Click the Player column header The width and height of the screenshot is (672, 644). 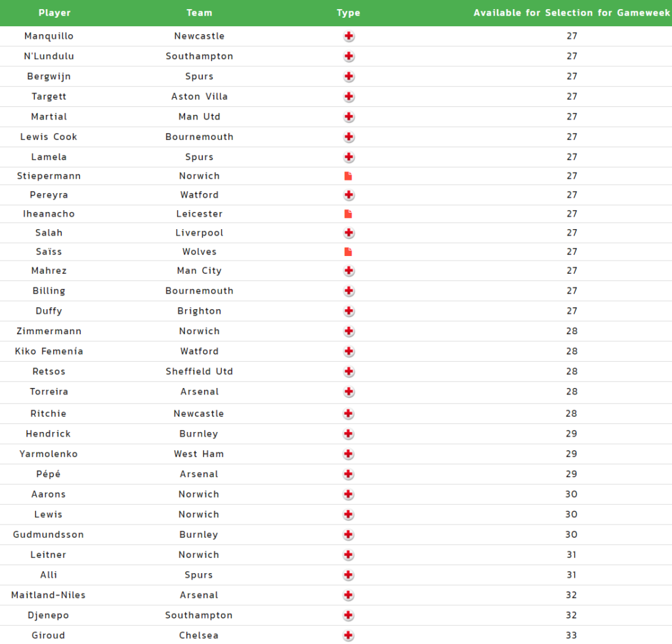[x=54, y=13]
